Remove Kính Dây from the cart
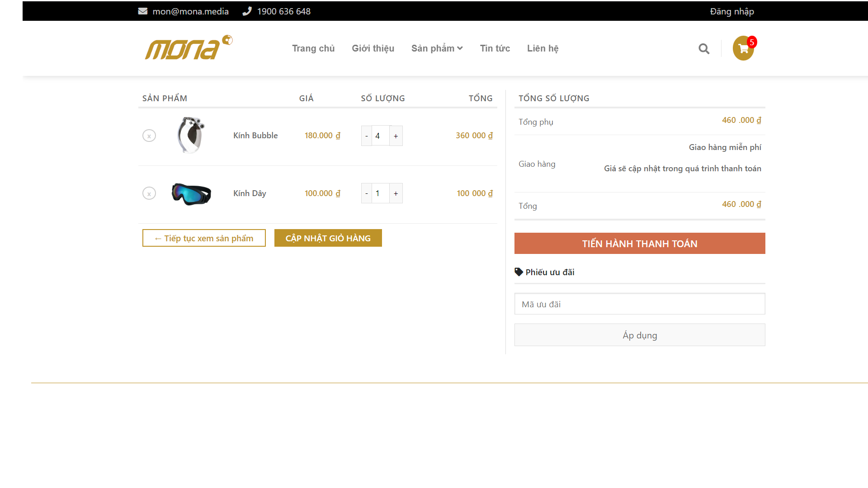Image resolution: width=868 pixels, height=488 pixels. [x=149, y=193]
